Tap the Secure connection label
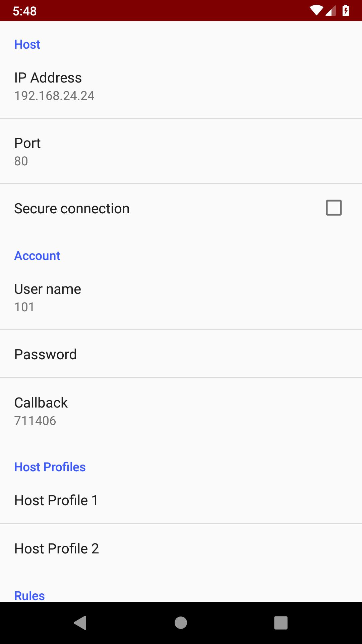 72,209
